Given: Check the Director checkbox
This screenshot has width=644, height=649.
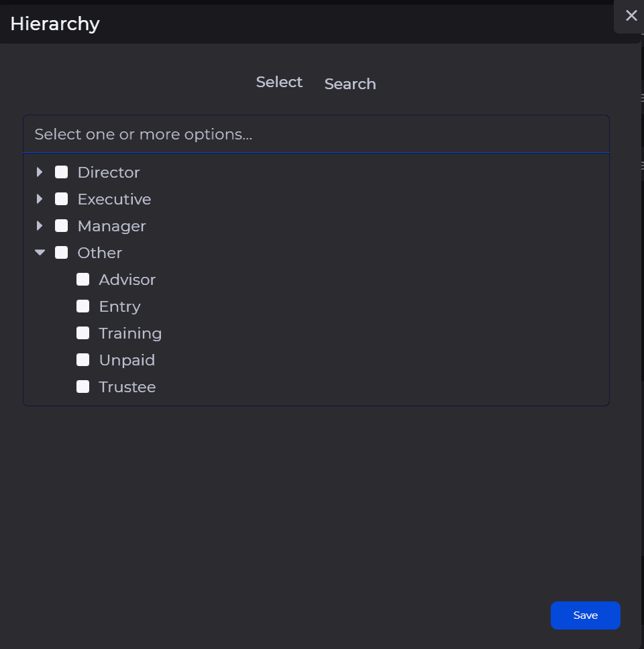Looking at the screenshot, I should pos(62,172).
